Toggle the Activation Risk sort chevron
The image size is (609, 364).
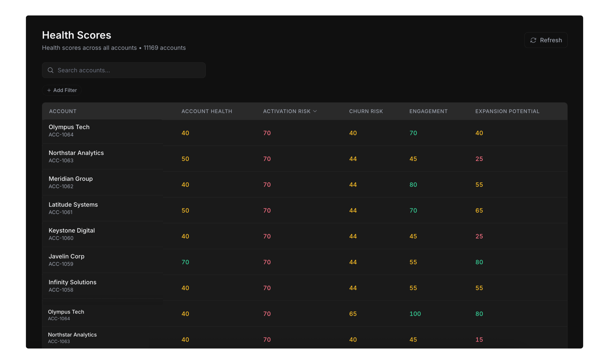pos(315,111)
